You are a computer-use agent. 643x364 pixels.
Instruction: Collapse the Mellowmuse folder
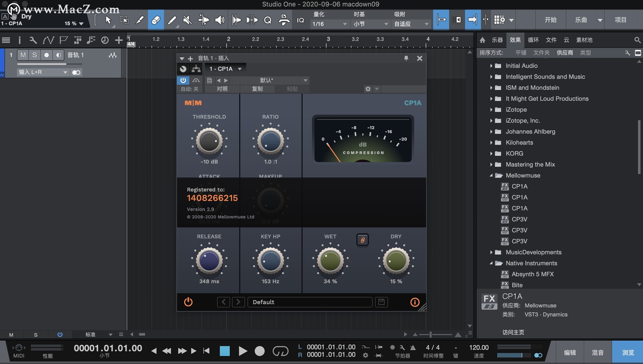[x=491, y=175]
